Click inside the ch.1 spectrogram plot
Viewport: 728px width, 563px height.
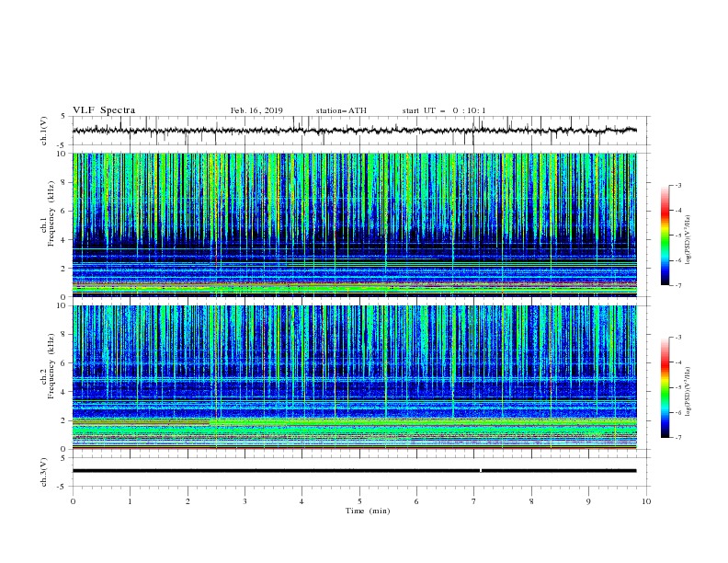pos(354,224)
